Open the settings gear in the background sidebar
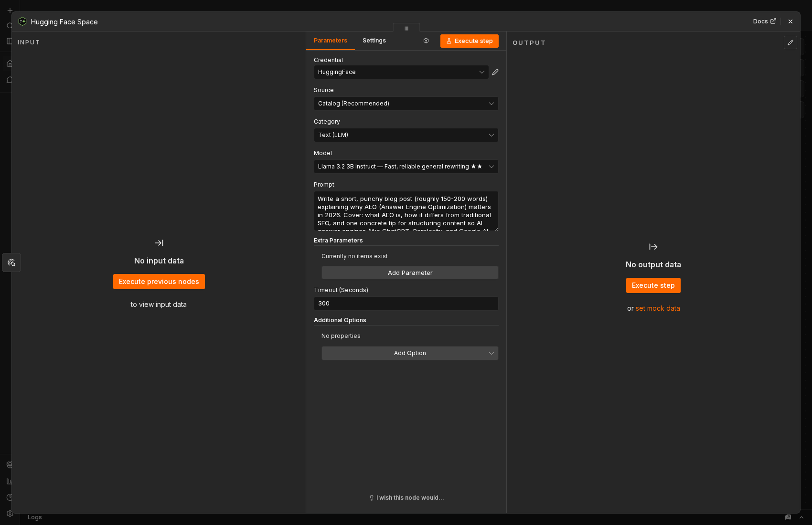 10,514
